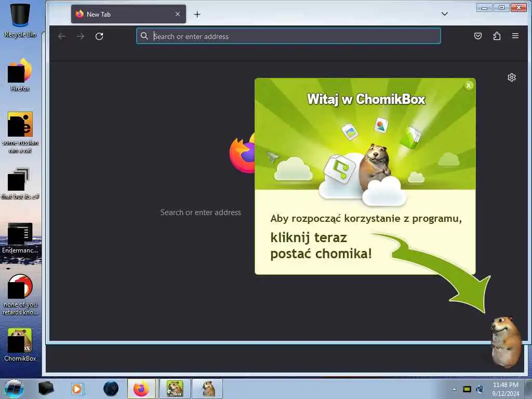Close the New Tab tab
The image size is (532, 399).
tap(178, 14)
